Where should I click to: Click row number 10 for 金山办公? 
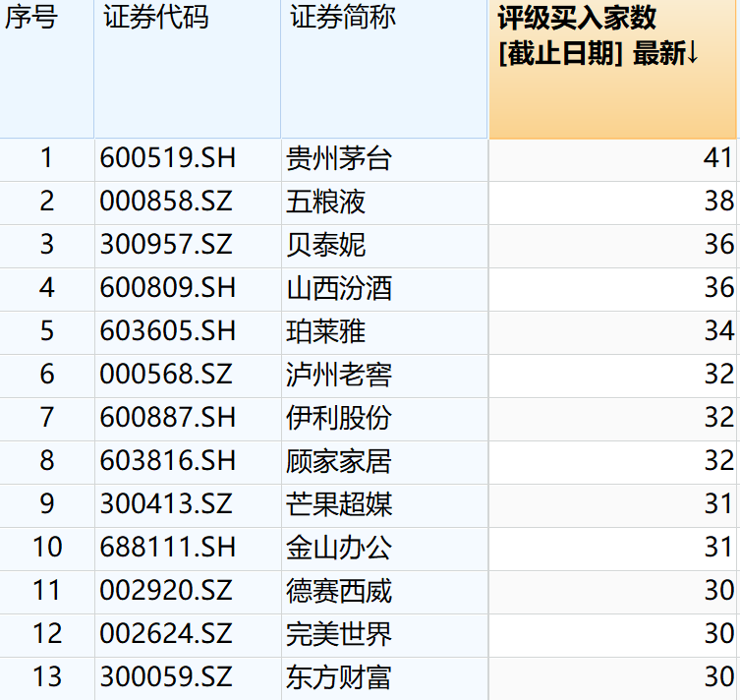pyautogui.click(x=47, y=548)
